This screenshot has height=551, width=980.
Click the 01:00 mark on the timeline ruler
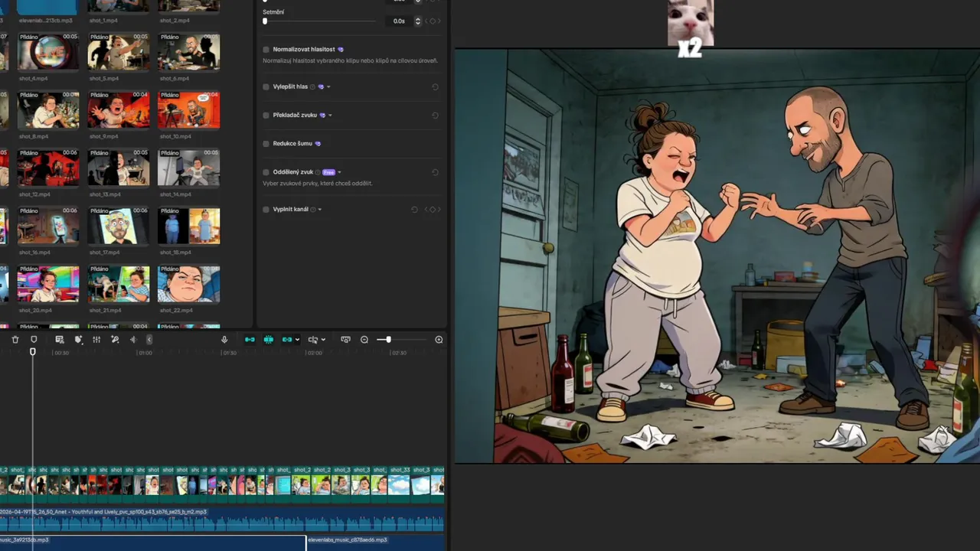(x=145, y=353)
